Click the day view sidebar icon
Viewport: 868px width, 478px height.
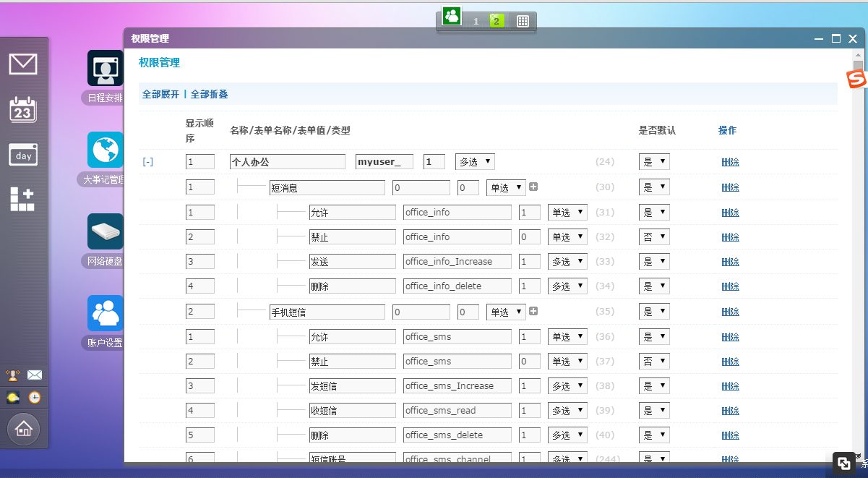click(x=23, y=155)
